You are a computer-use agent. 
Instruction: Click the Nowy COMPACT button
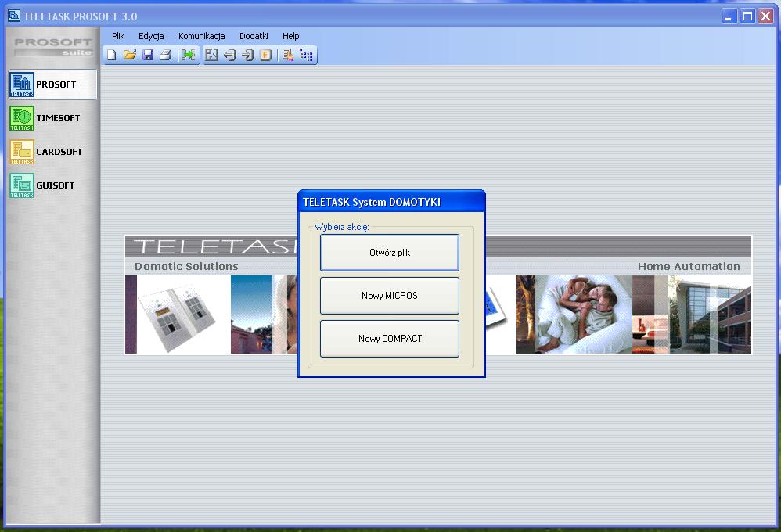tap(390, 339)
